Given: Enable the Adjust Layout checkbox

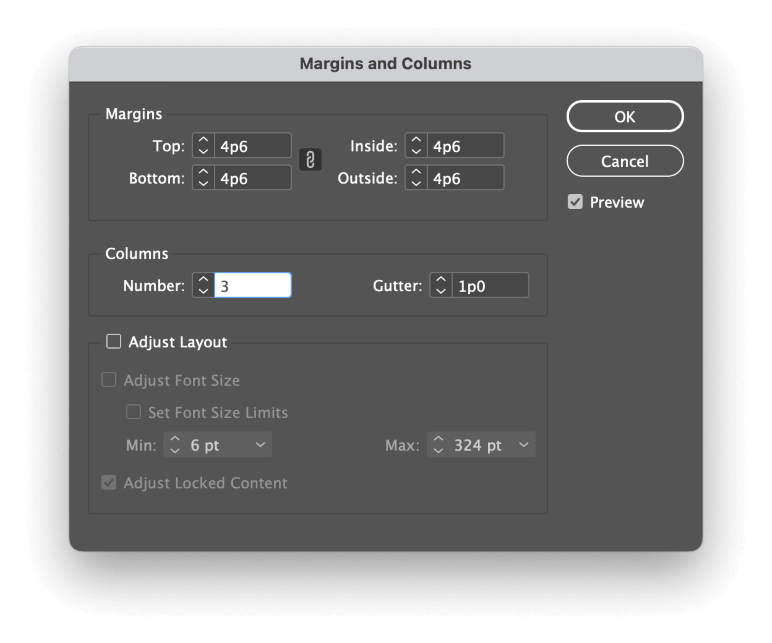Looking at the screenshot, I should 114,341.
